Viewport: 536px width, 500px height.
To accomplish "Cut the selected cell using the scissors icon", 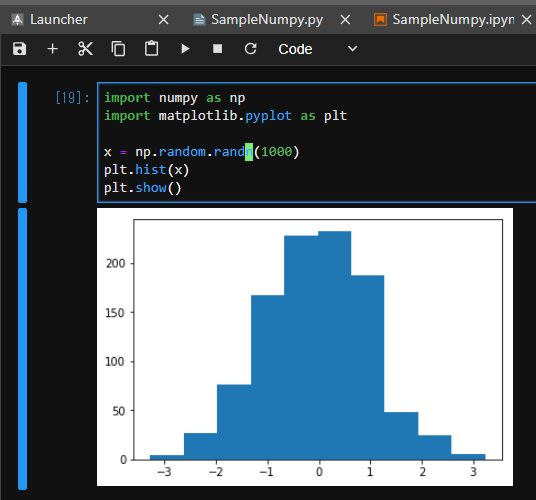I will point(85,49).
